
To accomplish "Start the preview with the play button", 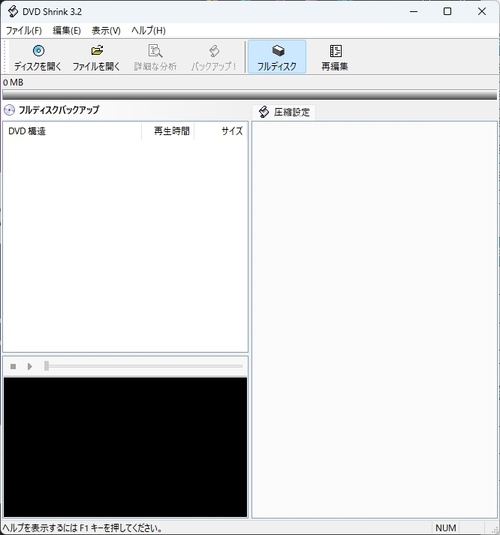I will (30, 366).
